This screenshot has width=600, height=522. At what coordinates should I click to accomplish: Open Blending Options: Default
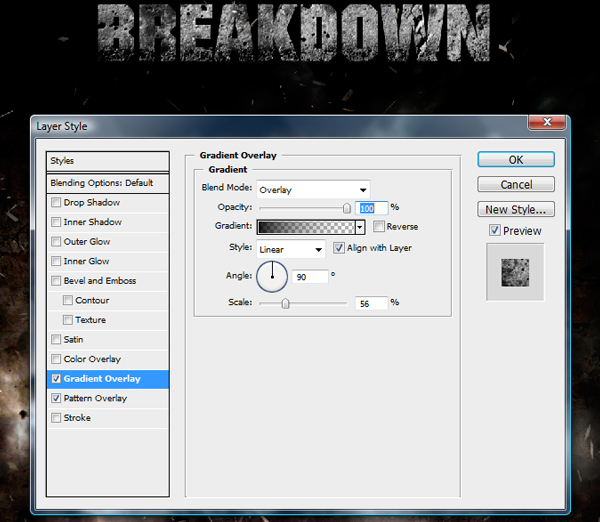point(108,183)
